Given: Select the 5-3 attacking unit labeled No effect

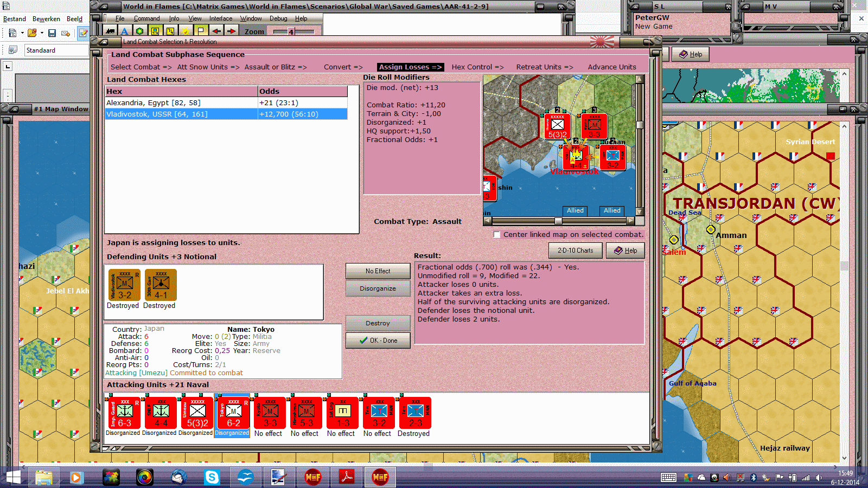Looking at the screenshot, I should point(306,413).
